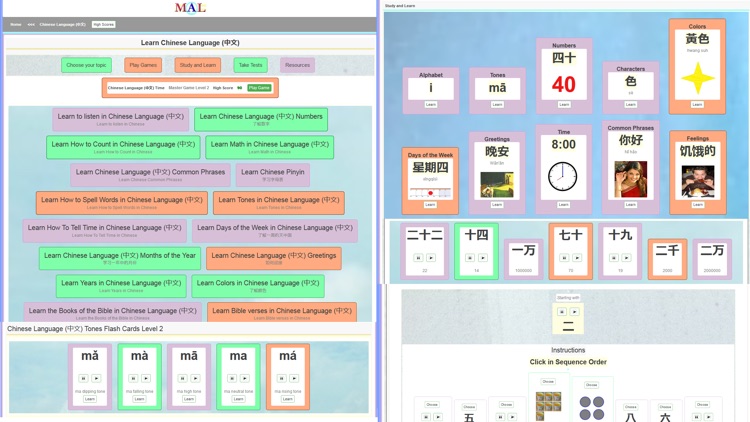
Task: Pause audio on the Starting with 二 card
Action: coord(562,311)
